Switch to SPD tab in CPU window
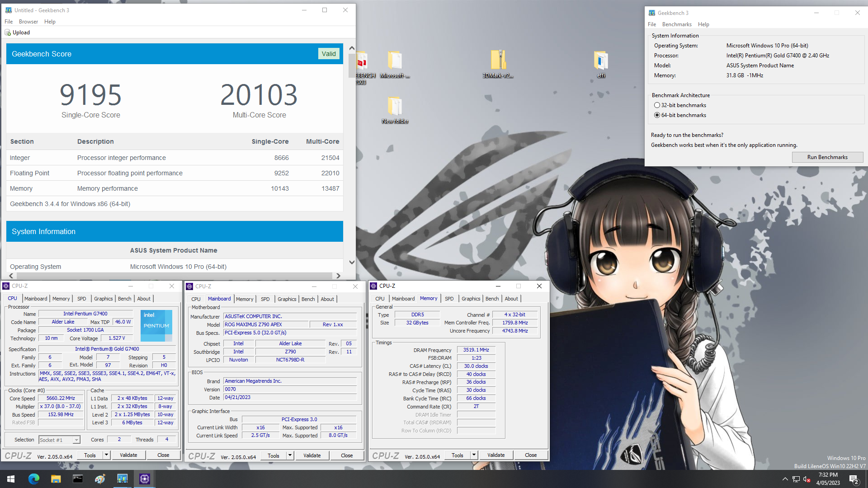 pyautogui.click(x=81, y=299)
